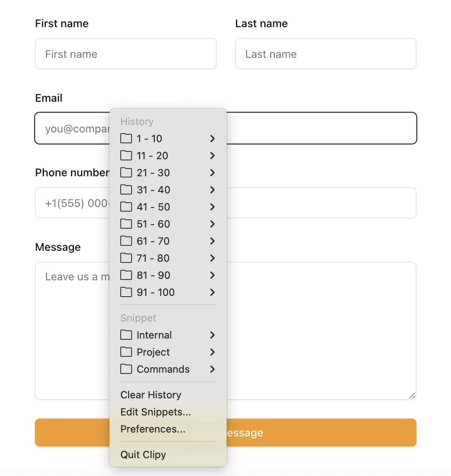Focus the First name input field
The image size is (451, 476).
[125, 54]
